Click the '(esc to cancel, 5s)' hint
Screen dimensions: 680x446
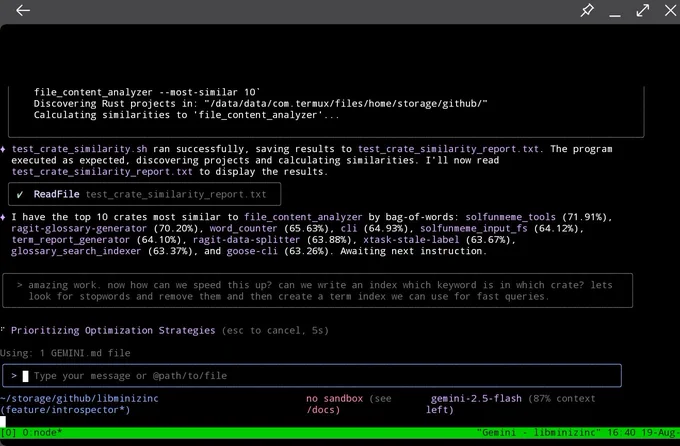[x=275, y=330]
